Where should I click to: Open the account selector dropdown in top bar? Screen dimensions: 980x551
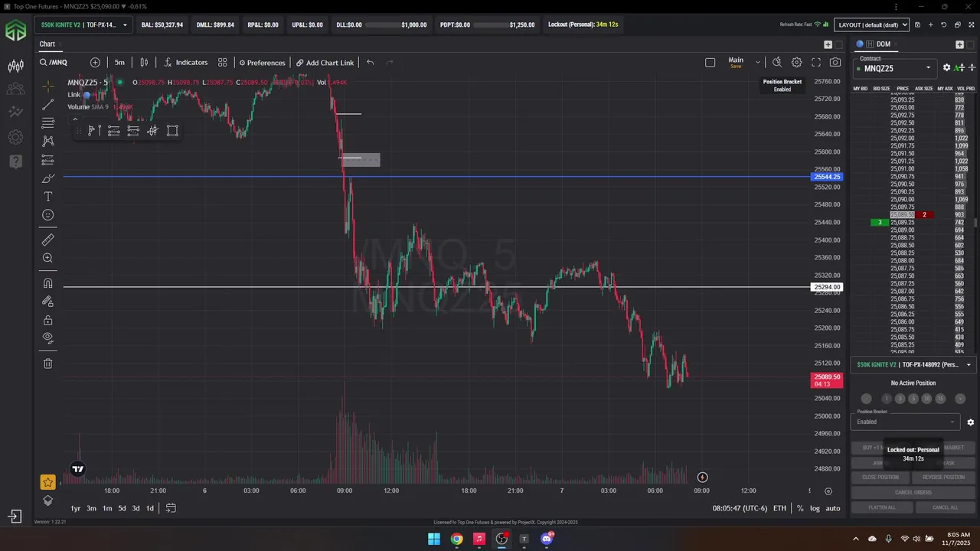click(83, 24)
